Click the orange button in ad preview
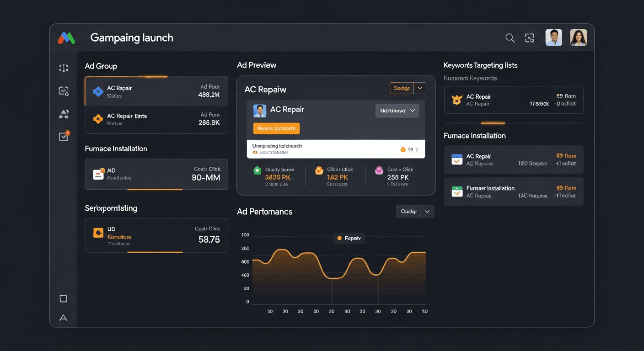The width and height of the screenshot is (644, 351). (x=276, y=128)
